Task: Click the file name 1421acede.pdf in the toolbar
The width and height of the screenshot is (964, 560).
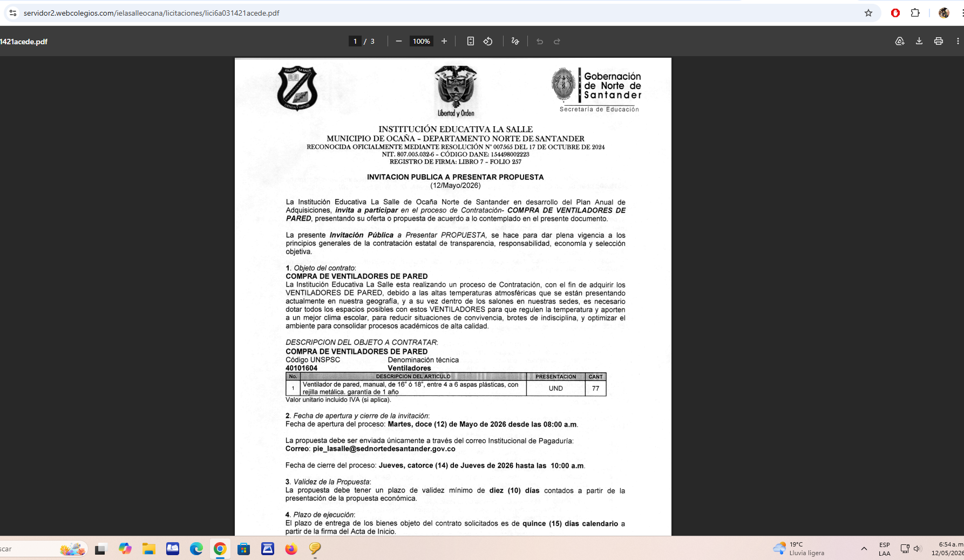Action: pos(24,42)
